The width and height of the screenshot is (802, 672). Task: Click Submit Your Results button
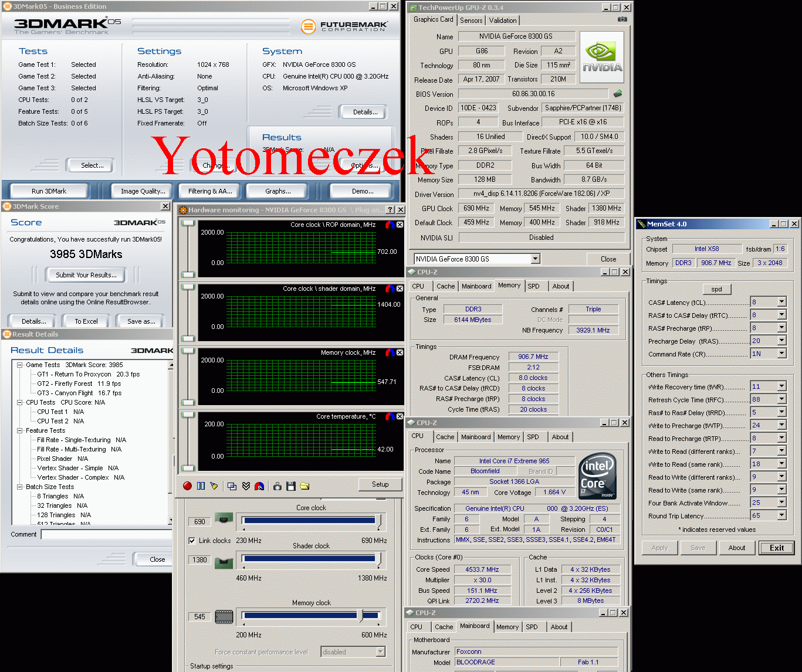[x=86, y=275]
